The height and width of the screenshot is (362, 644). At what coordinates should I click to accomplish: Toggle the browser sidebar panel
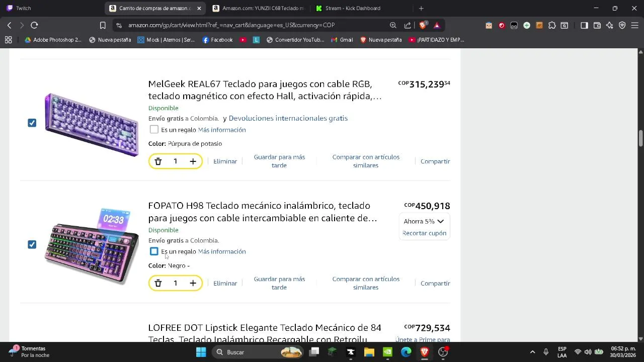pyautogui.click(x=584, y=25)
